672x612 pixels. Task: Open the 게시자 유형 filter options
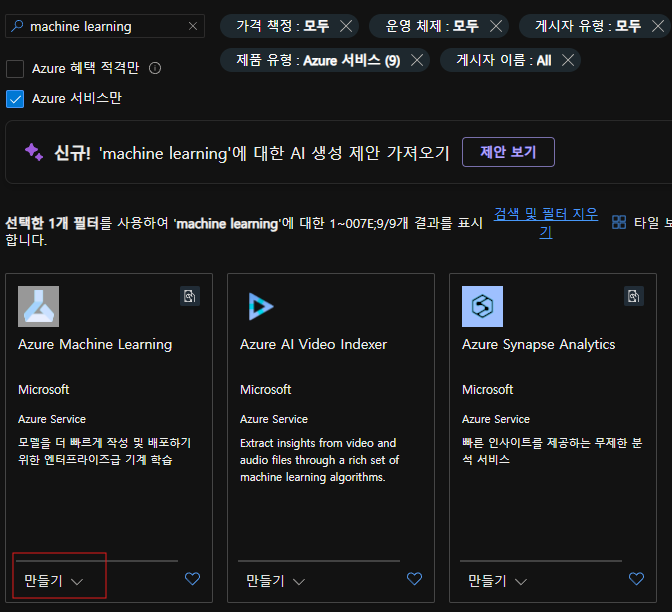(588, 26)
